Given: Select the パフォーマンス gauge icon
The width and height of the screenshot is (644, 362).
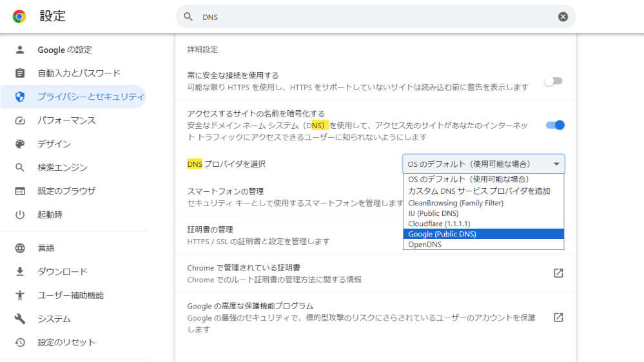Looking at the screenshot, I should tap(20, 120).
